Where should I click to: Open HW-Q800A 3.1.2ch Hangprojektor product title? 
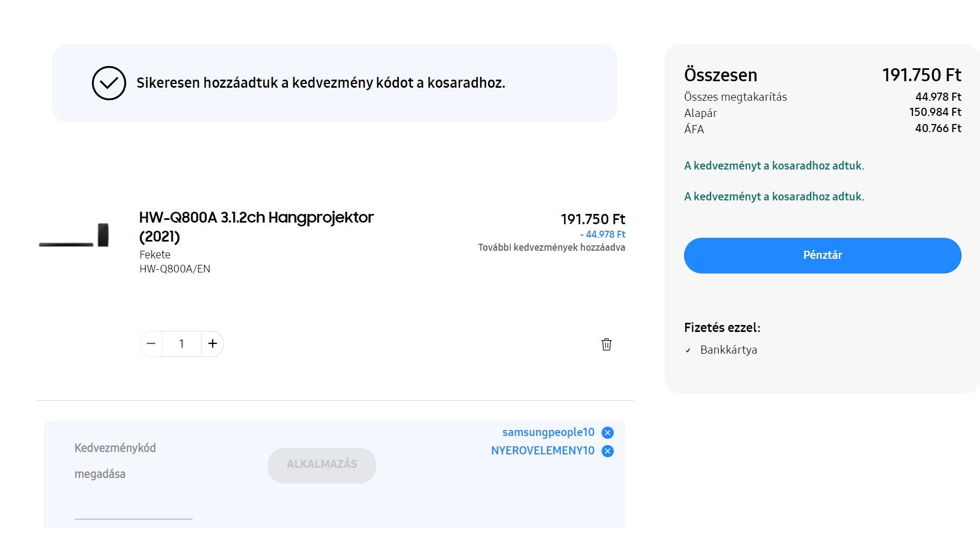point(256,227)
